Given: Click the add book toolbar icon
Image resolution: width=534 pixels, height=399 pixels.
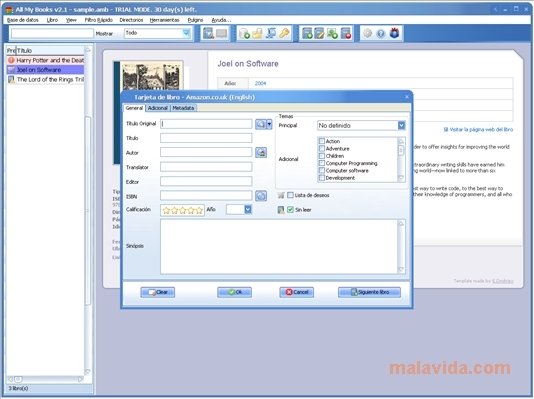Looking at the screenshot, I should click(307, 33).
